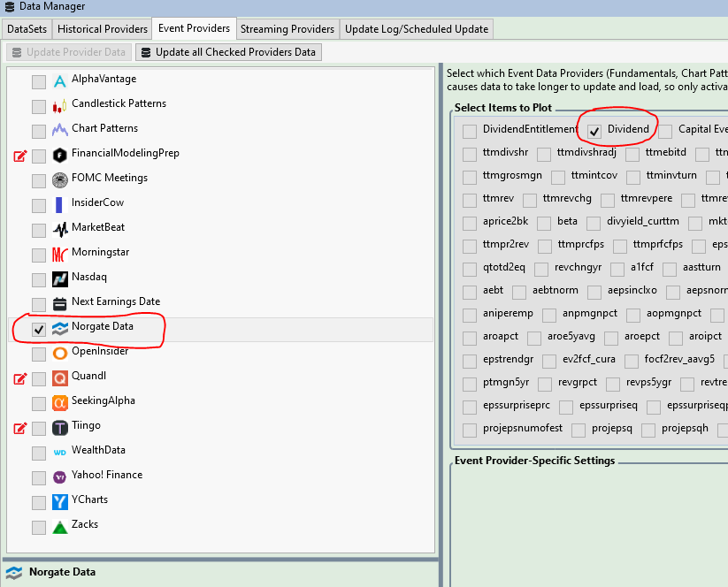The height and width of the screenshot is (587, 728).
Task: Click the red edit icon beside Tiingo
Action: pyautogui.click(x=20, y=429)
